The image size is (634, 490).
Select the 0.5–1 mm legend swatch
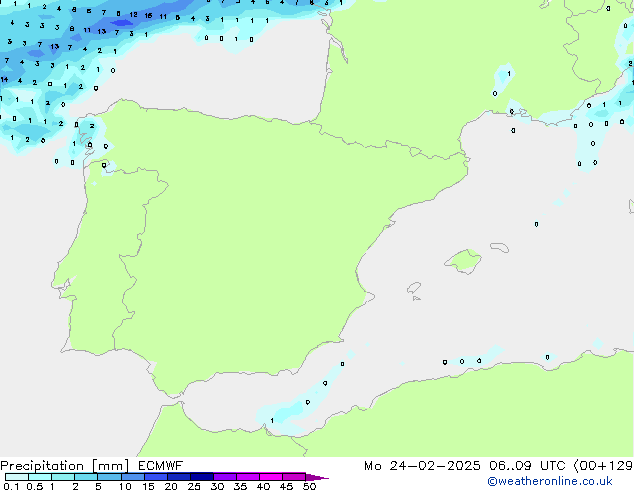40,477
